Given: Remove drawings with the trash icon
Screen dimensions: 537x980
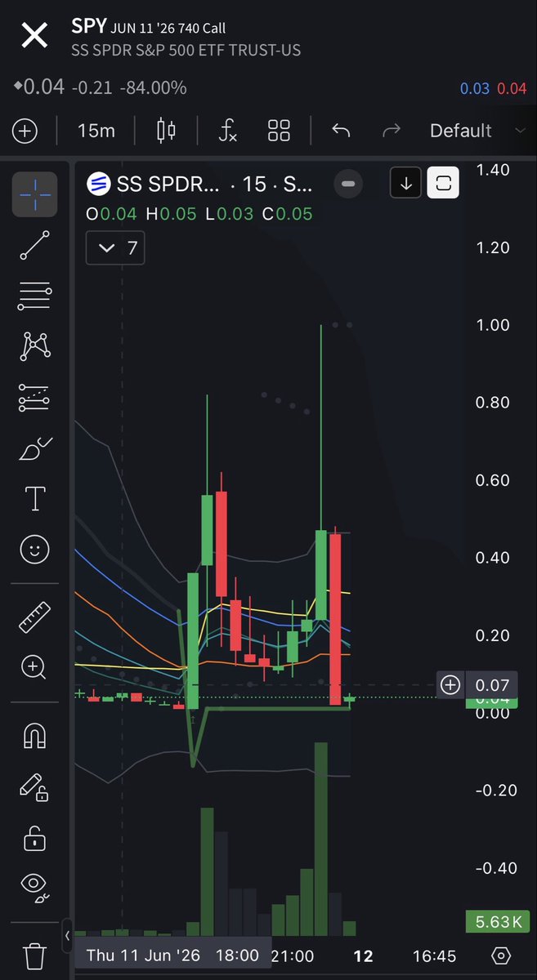Looking at the screenshot, I should click(x=34, y=956).
